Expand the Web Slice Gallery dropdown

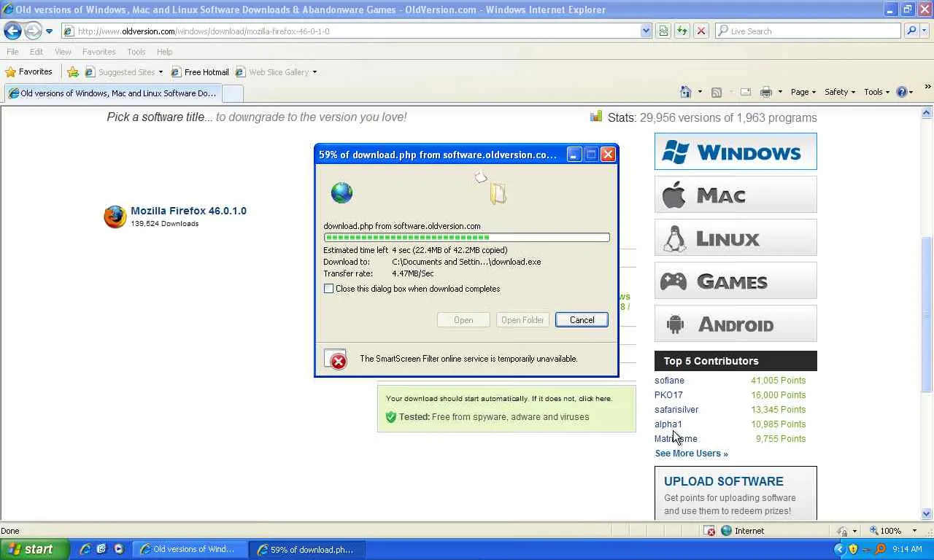(314, 72)
